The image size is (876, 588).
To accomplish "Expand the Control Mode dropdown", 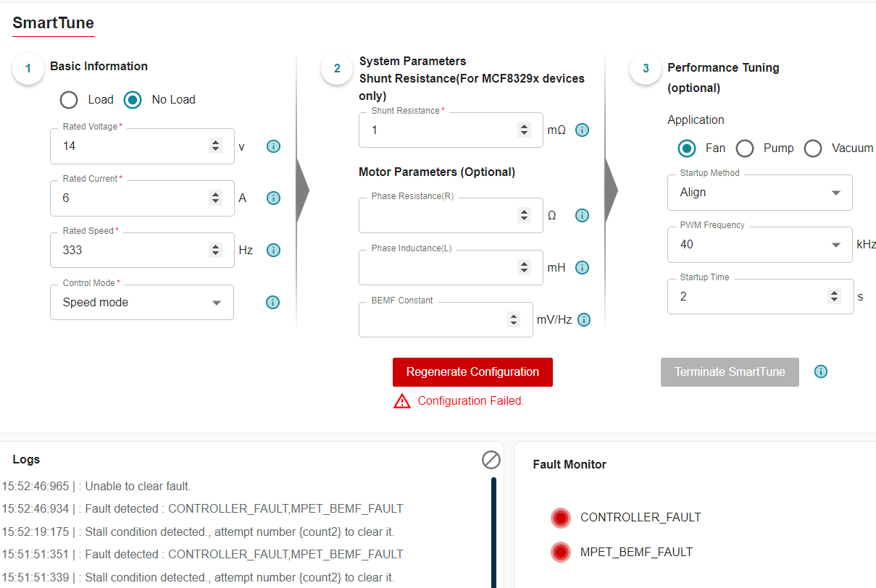I will coord(142,303).
